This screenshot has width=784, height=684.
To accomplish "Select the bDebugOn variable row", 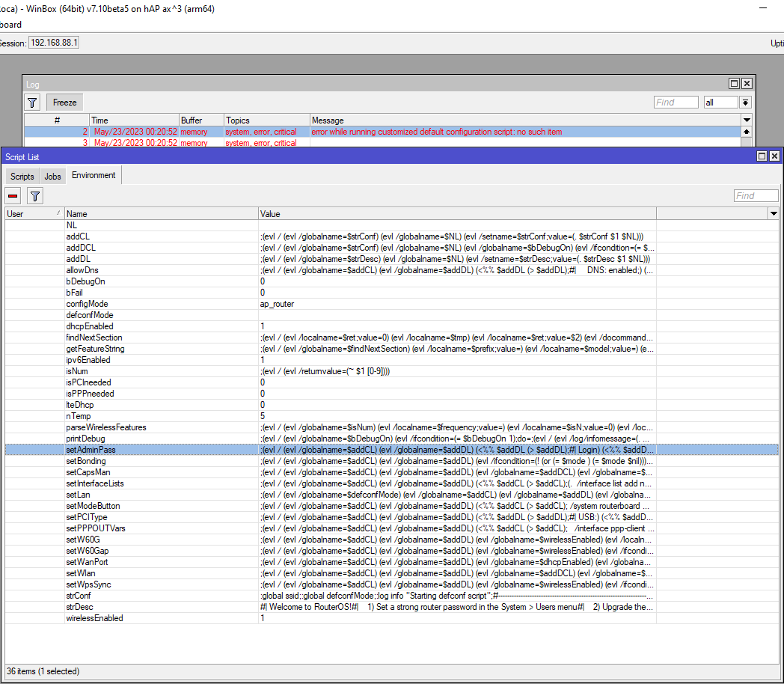I will (391, 281).
